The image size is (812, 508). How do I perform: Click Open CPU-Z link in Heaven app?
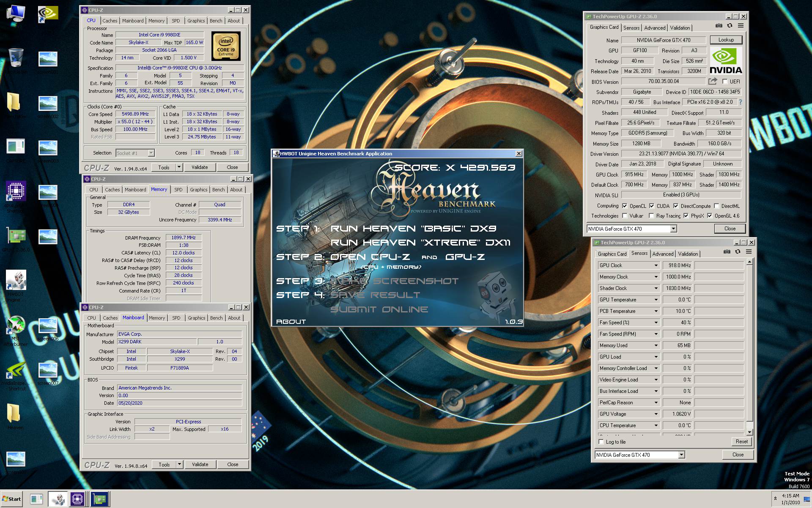pos(370,257)
